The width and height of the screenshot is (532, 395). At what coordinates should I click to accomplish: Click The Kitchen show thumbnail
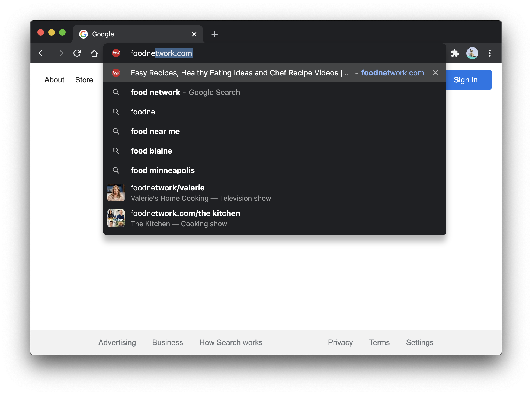(x=116, y=218)
